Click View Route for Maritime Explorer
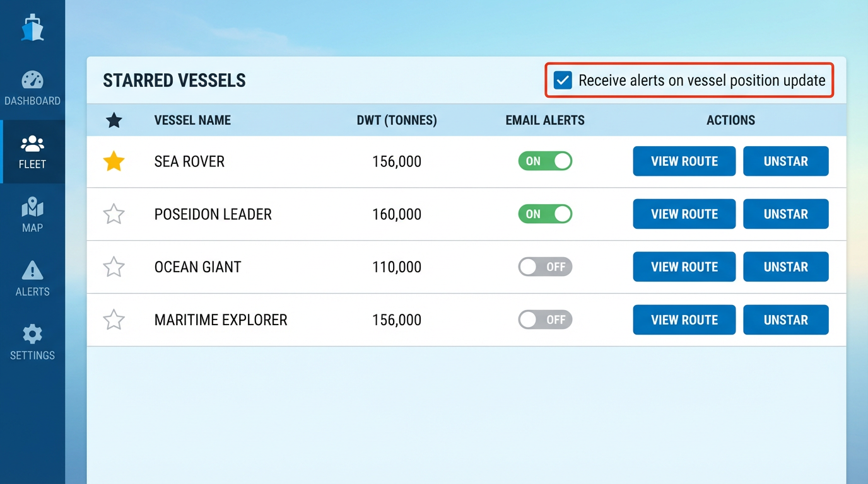The image size is (868, 484). coord(684,320)
